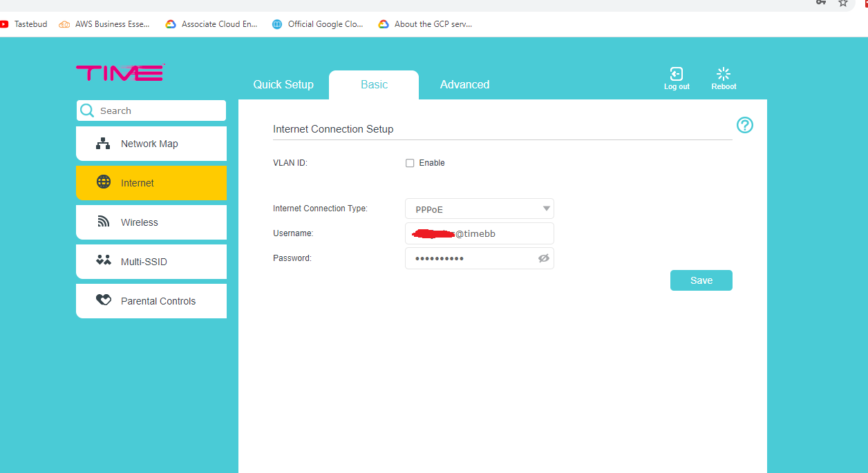Screen dimensions: 868x473
Task: Open the Multi-SSID menu
Action: (x=151, y=262)
